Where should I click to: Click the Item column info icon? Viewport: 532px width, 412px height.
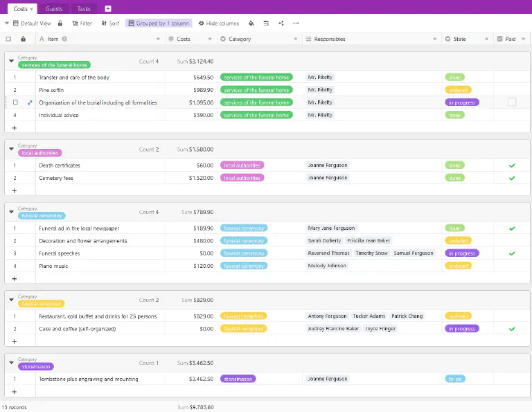pyautogui.click(x=64, y=39)
